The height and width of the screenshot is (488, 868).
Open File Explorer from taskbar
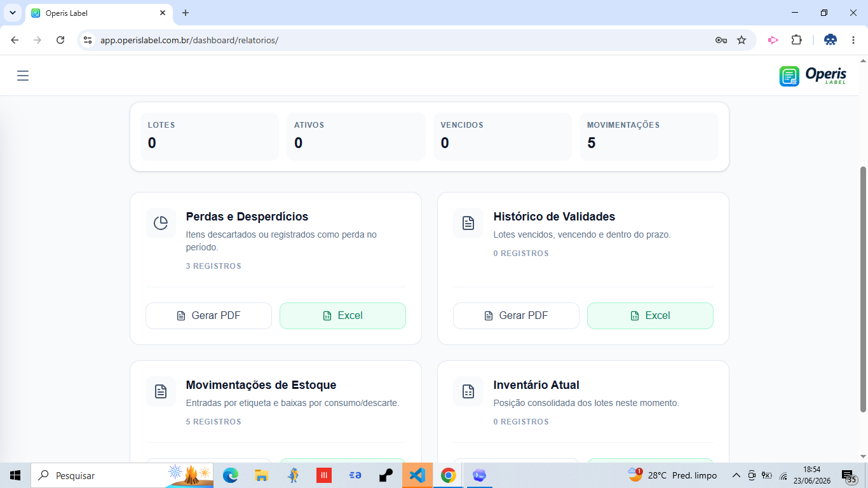click(x=262, y=475)
